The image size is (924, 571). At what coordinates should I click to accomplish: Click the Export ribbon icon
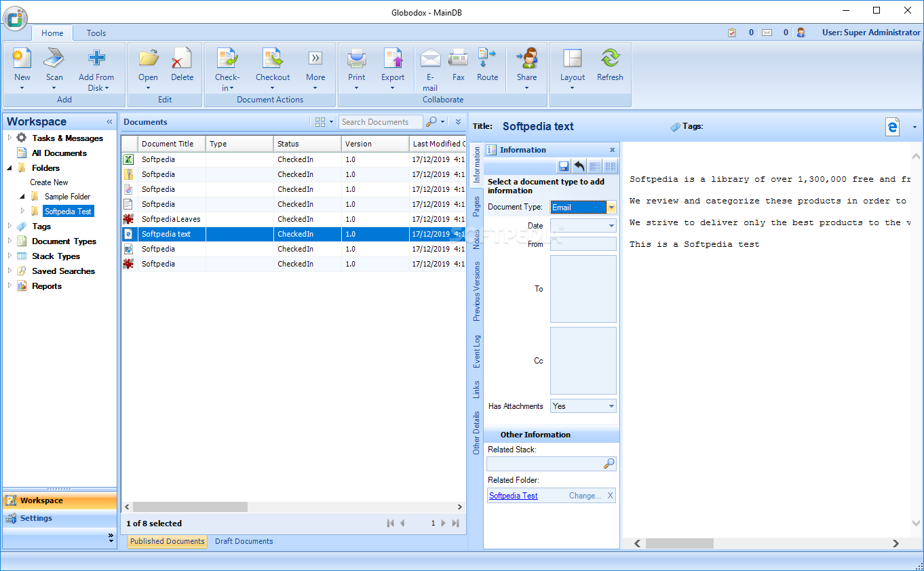pos(393,59)
